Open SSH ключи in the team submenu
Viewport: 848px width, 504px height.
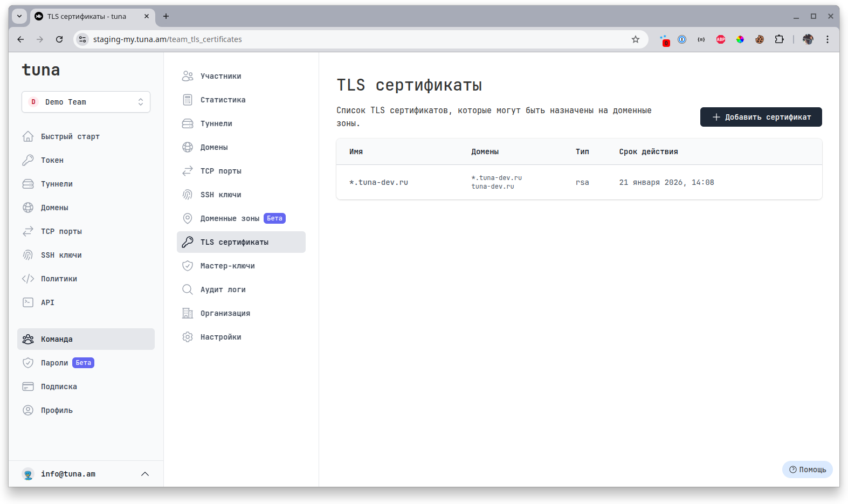241,195
